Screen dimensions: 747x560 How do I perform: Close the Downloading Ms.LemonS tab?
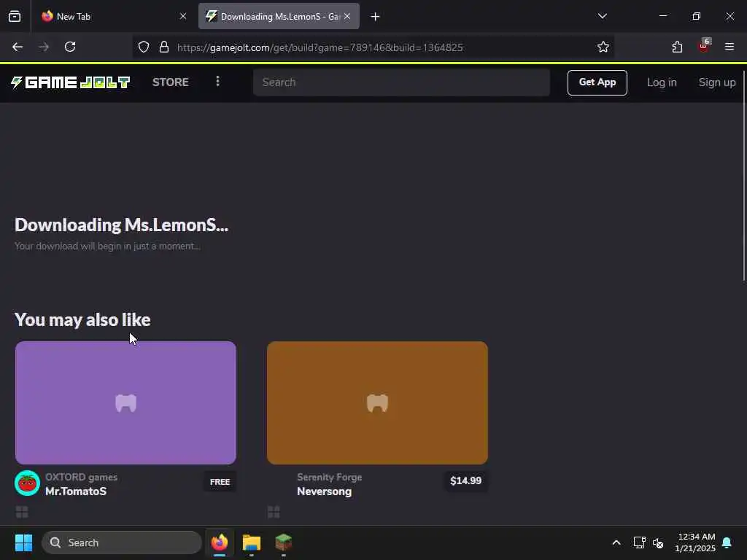pos(347,16)
